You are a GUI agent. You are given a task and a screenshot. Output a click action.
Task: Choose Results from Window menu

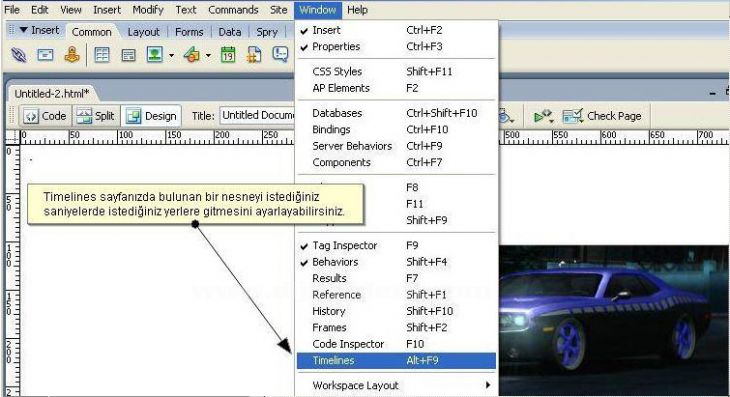pos(396,278)
